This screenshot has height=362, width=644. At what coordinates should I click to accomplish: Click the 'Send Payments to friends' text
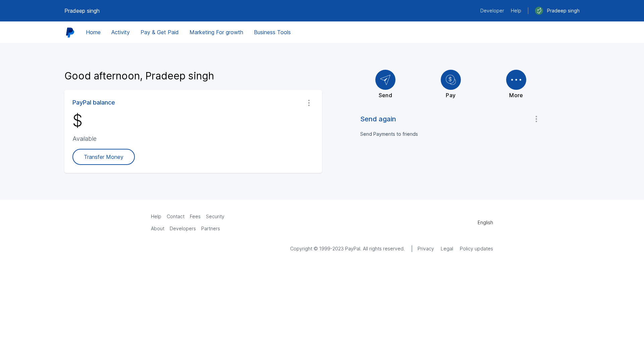coord(389,134)
